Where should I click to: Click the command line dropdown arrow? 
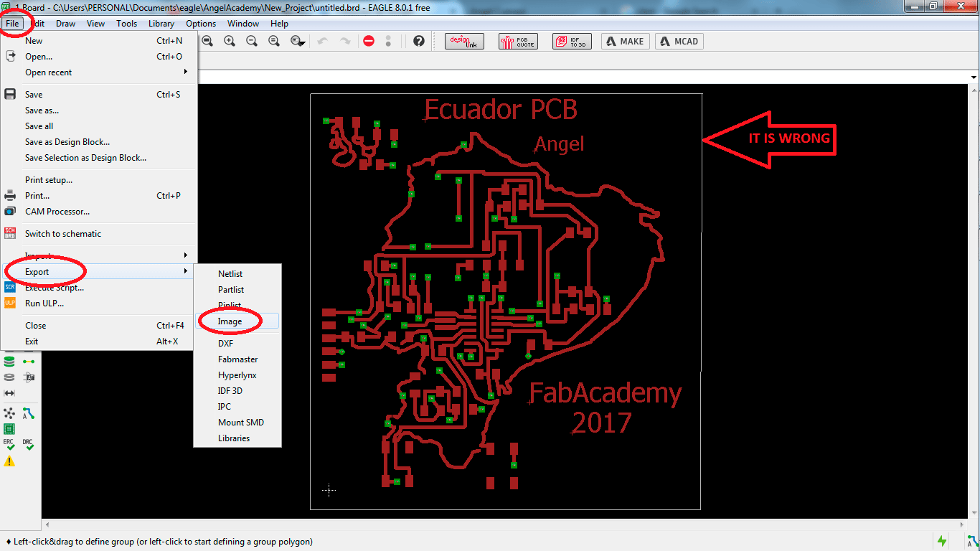974,76
